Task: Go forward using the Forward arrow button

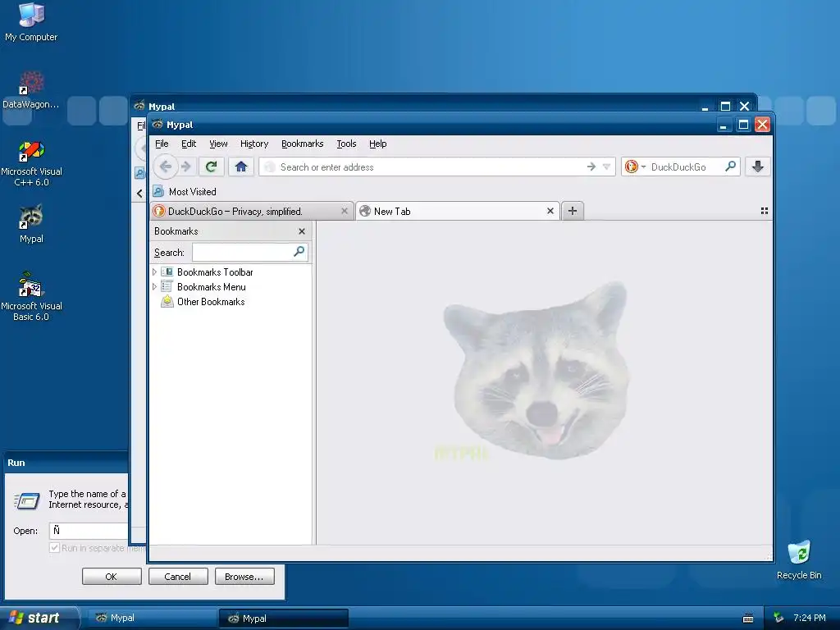Action: point(186,167)
